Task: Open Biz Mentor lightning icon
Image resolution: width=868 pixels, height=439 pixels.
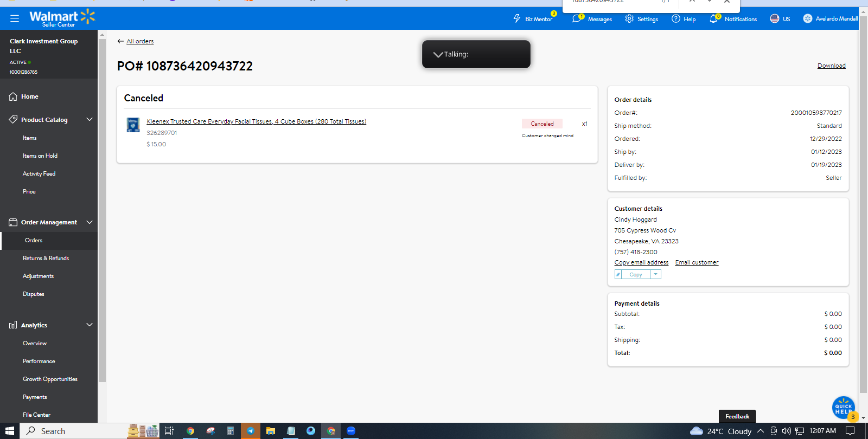Action: 517,18
